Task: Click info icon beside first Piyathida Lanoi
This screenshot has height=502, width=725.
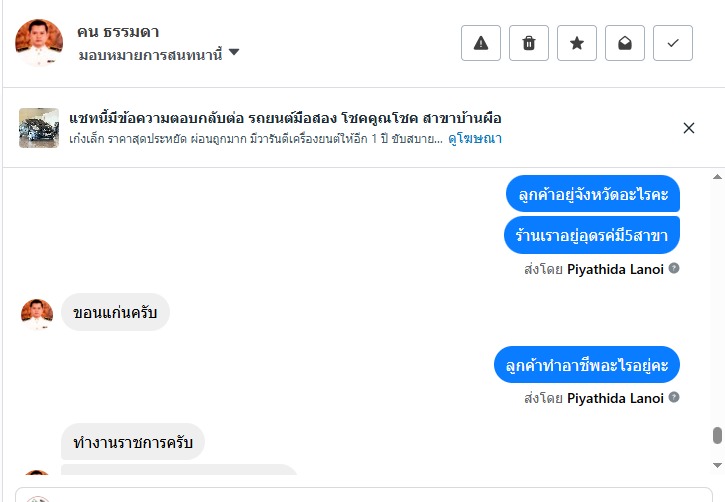Action: (x=674, y=268)
